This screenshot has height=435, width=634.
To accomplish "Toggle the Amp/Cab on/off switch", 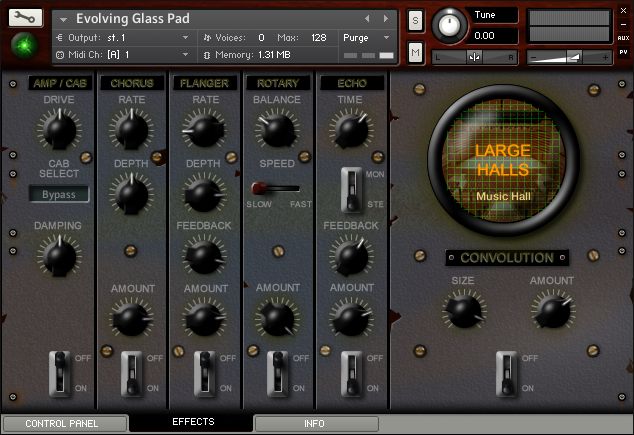I will click(60, 374).
